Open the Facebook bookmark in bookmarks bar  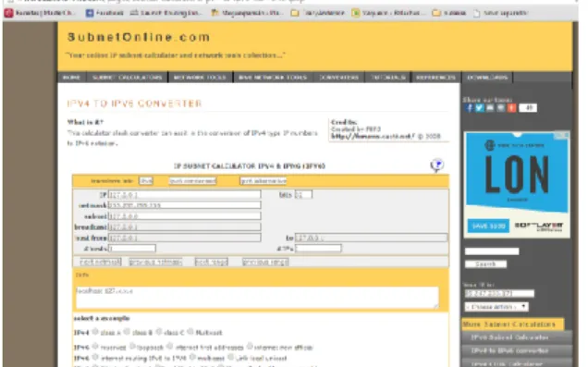[104, 13]
